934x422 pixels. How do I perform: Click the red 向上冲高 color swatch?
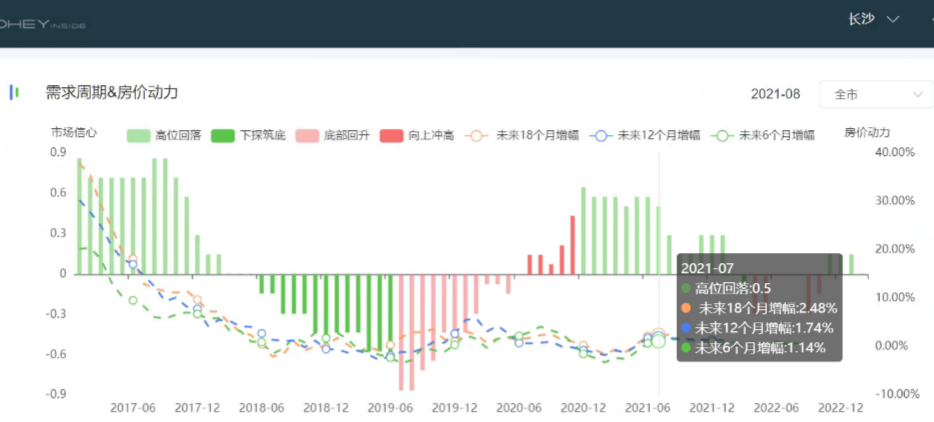click(392, 135)
